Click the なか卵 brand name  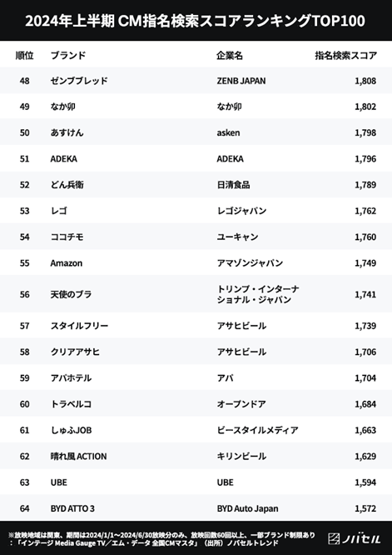pyautogui.click(x=63, y=107)
